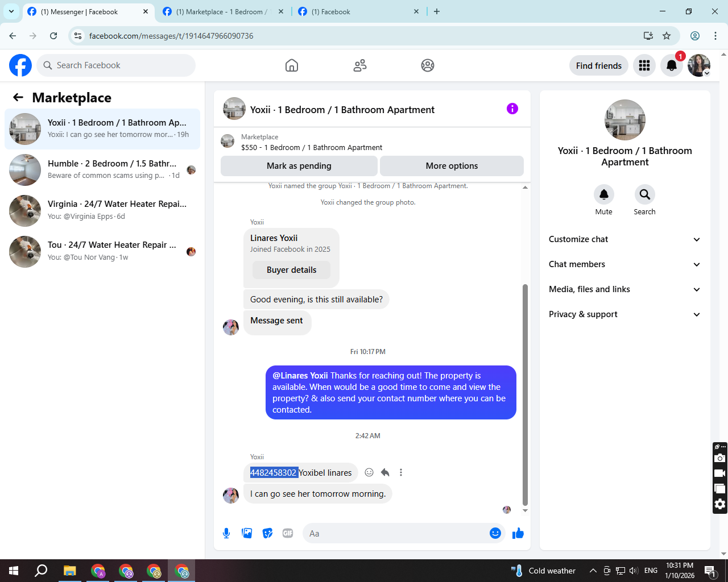Open Humble 2 Bedroom conversation

click(x=102, y=170)
